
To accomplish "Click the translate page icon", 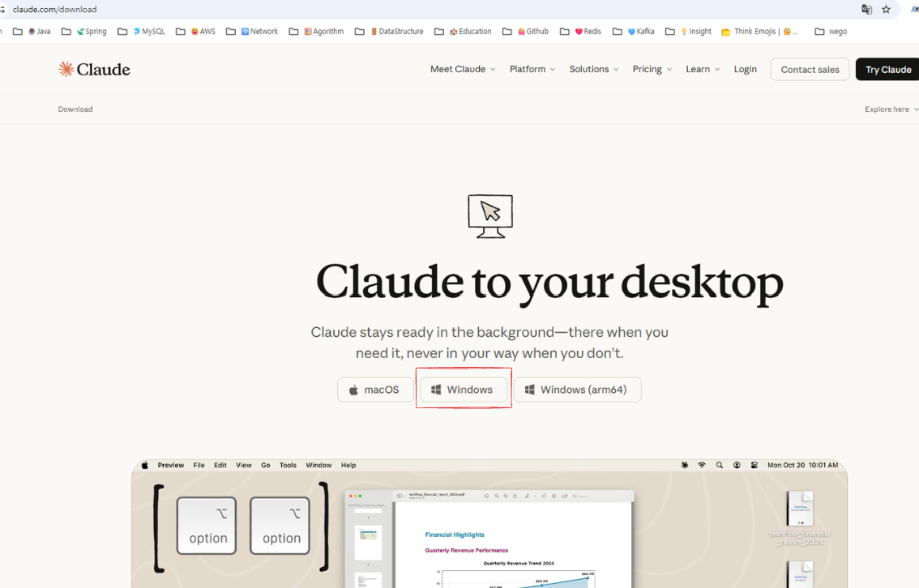I will 866,10.
